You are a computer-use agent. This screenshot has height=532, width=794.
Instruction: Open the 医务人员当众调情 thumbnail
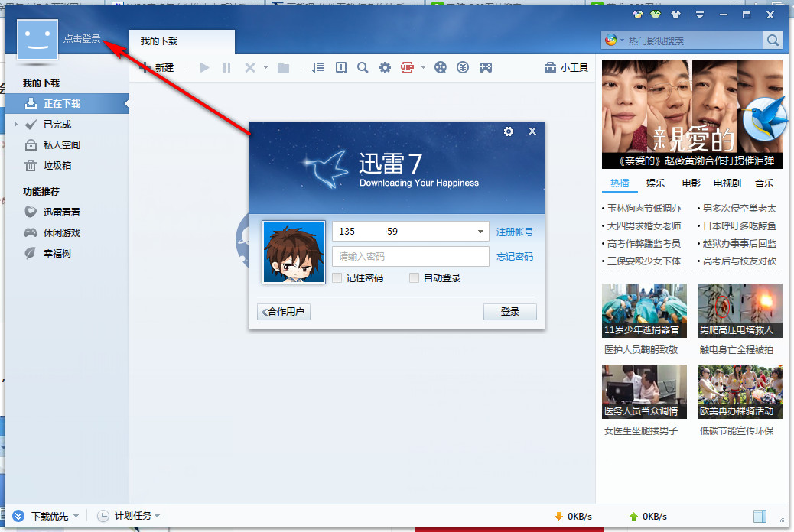point(644,392)
